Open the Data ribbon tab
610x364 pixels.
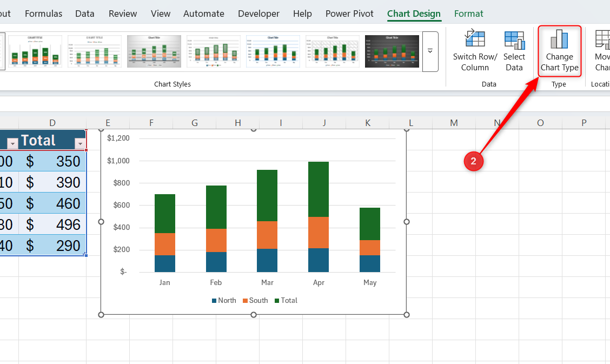click(x=85, y=14)
